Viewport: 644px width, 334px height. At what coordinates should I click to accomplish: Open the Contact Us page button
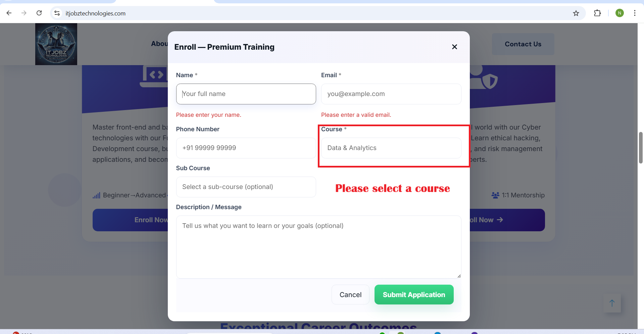[x=523, y=44]
